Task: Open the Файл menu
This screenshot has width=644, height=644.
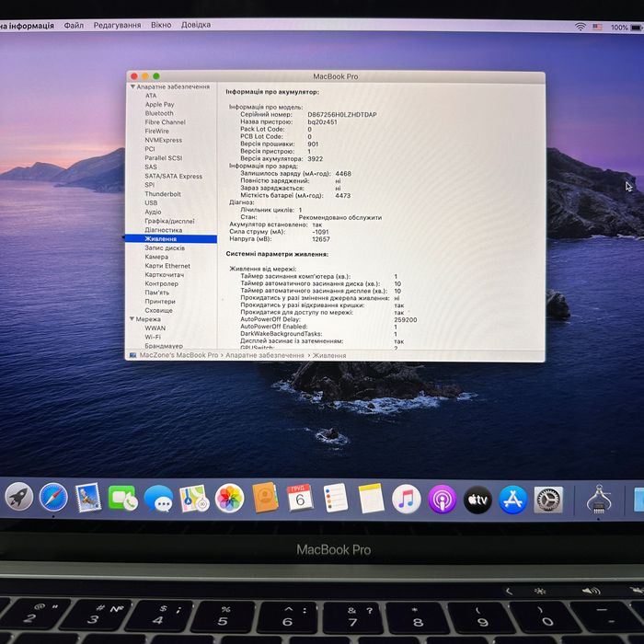Action: 74,26
